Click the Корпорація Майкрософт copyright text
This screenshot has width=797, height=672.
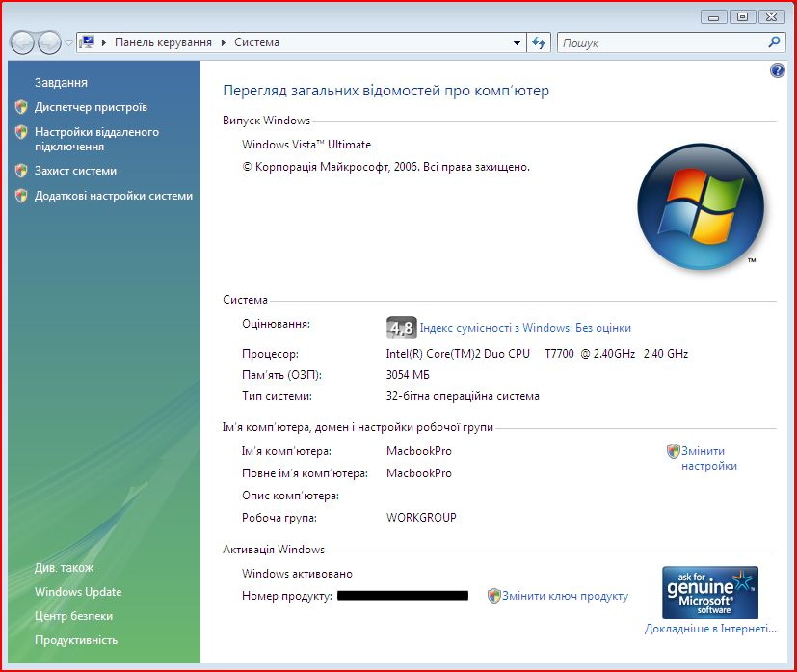(x=385, y=167)
